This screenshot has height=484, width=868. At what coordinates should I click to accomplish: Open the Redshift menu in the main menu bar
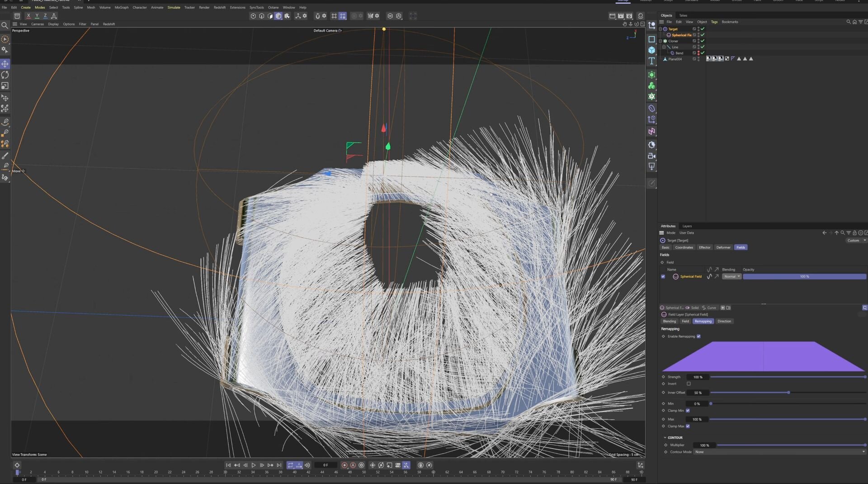(x=220, y=7)
